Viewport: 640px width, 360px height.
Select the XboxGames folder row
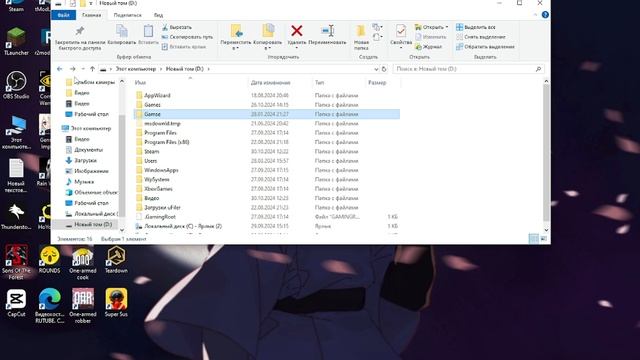(x=267, y=189)
